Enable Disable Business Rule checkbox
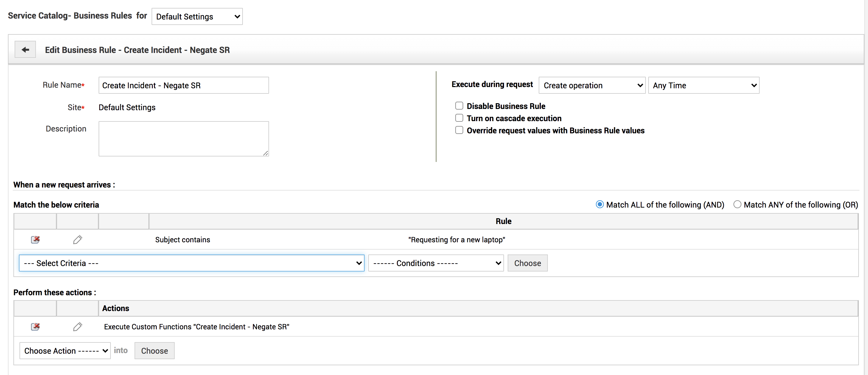 459,106
